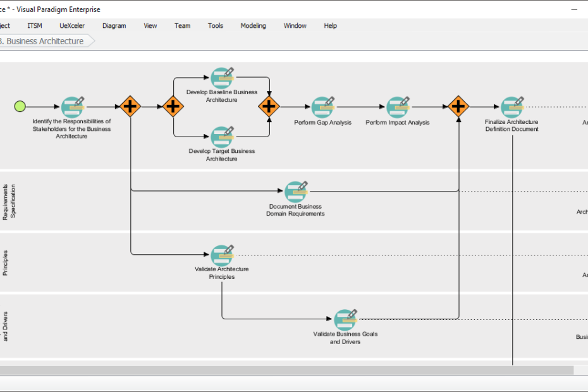
Task: Select the Identify Responsibilities of Stakeholders task icon
Action: (71, 107)
